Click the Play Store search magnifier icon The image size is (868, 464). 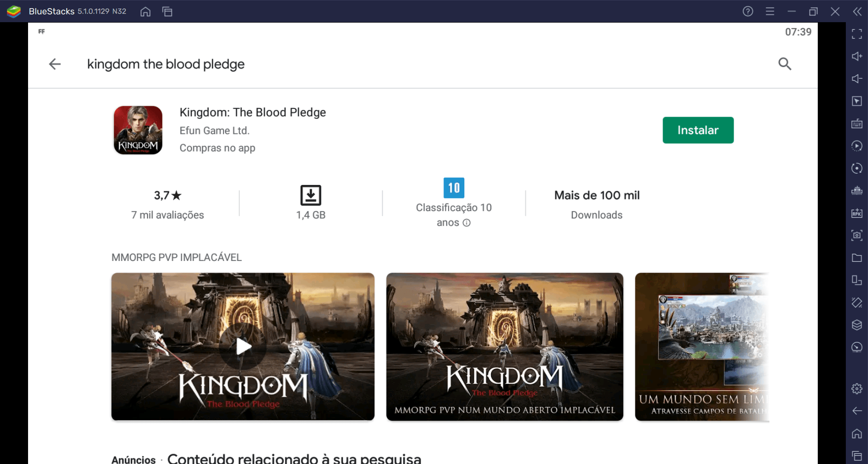785,64
